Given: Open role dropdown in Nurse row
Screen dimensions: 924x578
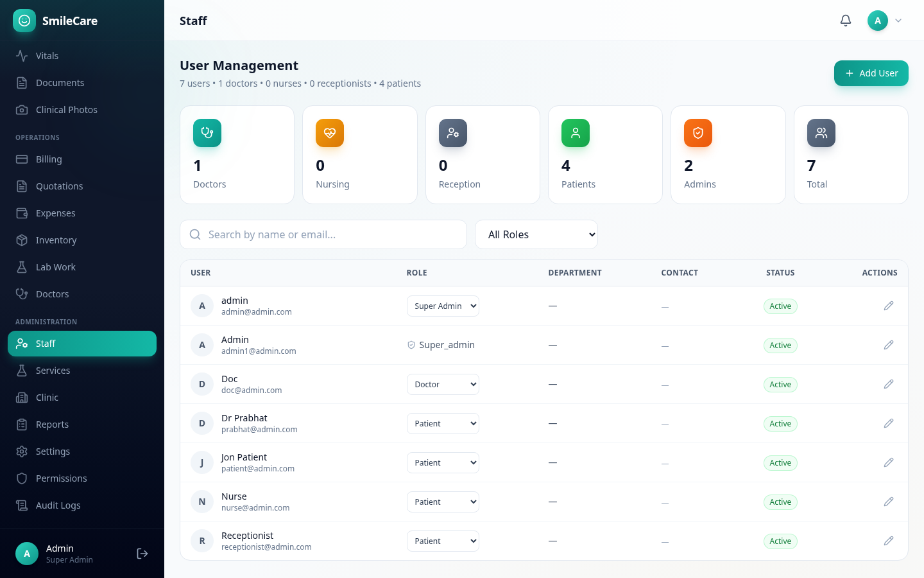Looking at the screenshot, I should (443, 502).
